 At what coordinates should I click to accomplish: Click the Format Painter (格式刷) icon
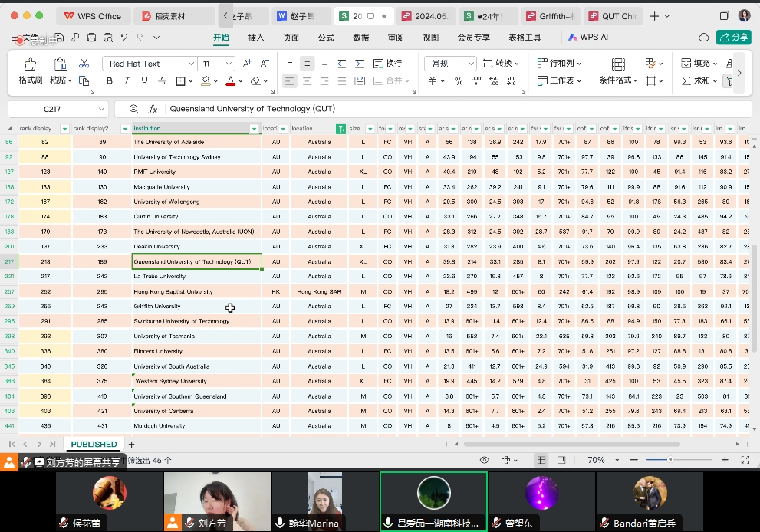pos(30,64)
